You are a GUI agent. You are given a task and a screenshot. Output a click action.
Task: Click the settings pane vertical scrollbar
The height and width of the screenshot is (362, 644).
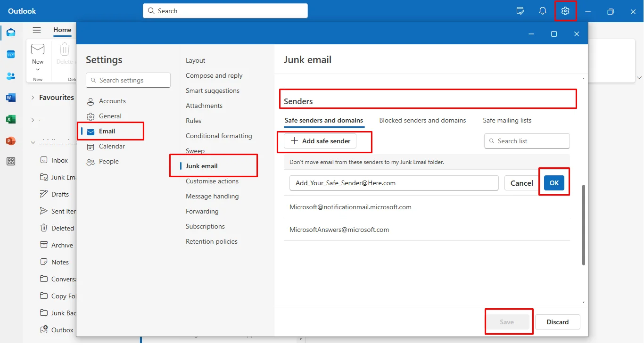[584, 225]
